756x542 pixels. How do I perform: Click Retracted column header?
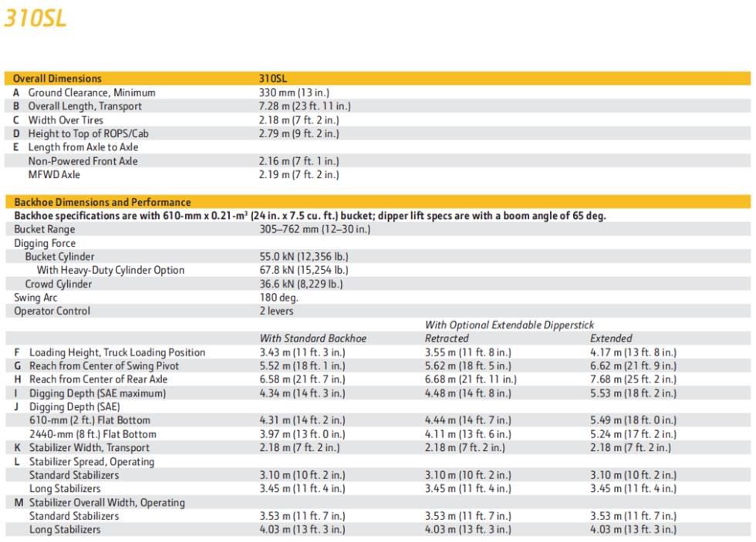(x=447, y=338)
